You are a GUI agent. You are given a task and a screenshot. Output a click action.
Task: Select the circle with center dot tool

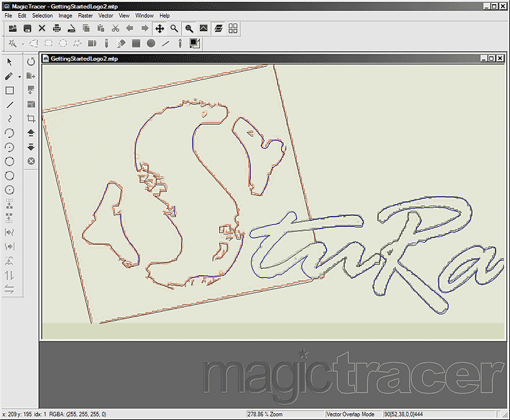tap(10, 190)
